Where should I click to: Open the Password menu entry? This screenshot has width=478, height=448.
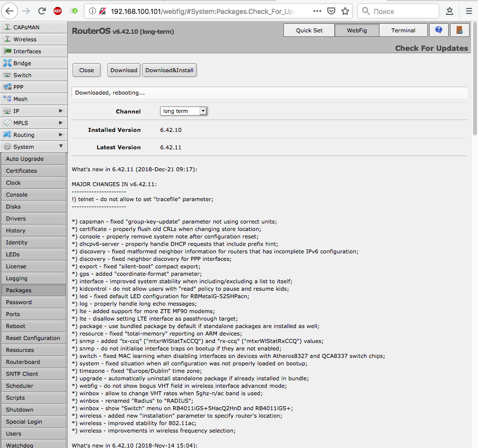[x=33, y=302]
